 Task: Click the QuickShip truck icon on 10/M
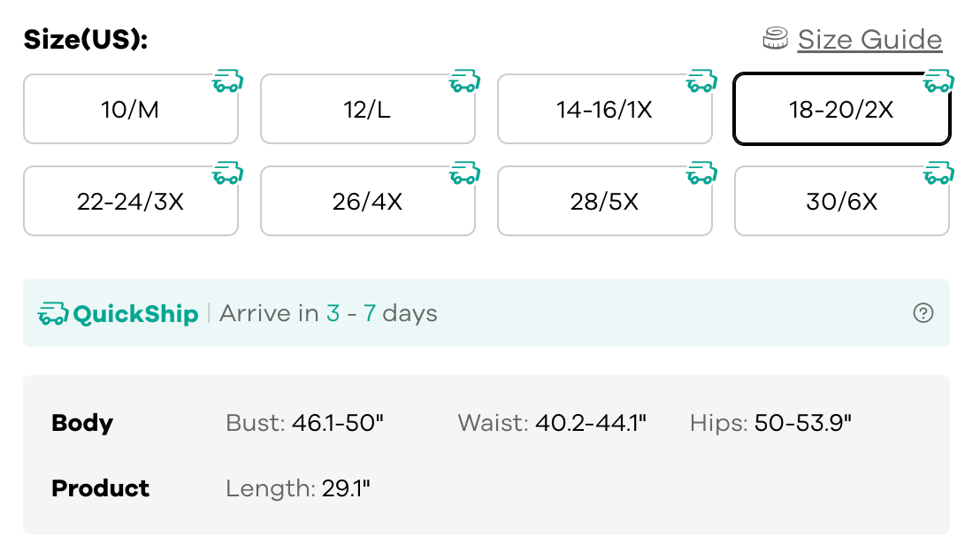click(x=227, y=82)
